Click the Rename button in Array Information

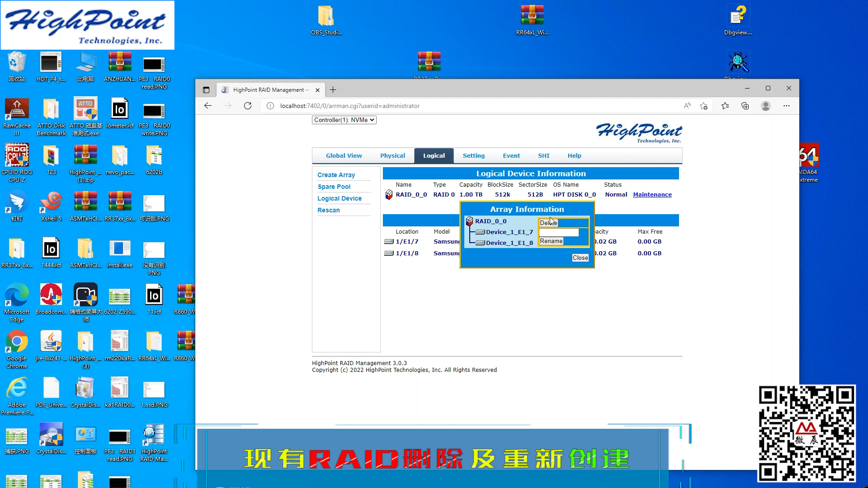(551, 241)
